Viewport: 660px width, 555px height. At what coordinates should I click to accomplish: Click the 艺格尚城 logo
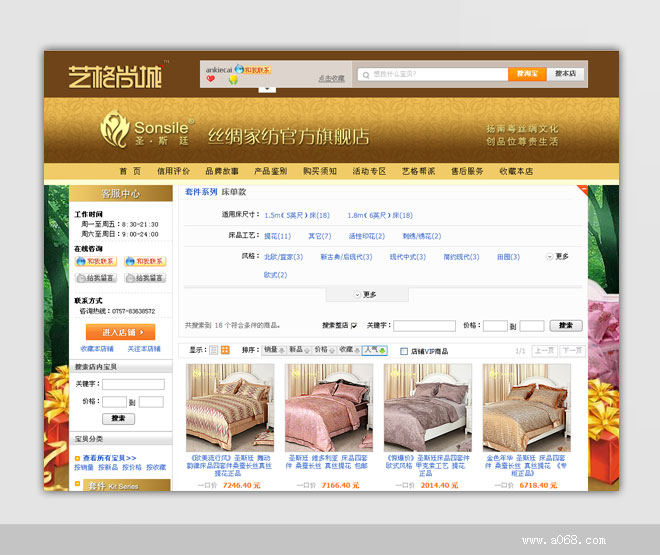[115, 77]
